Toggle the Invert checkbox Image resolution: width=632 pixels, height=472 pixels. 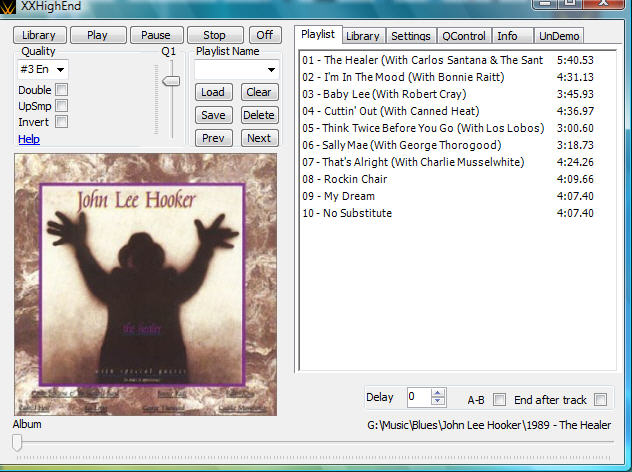point(62,122)
